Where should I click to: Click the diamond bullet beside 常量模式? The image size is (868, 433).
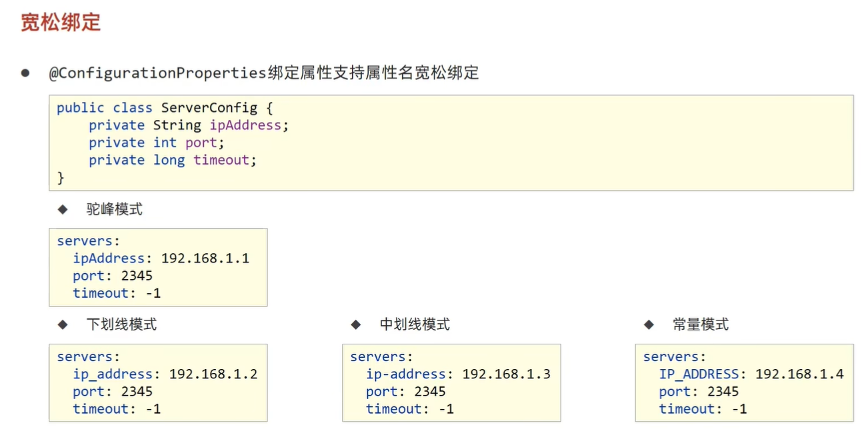click(649, 324)
